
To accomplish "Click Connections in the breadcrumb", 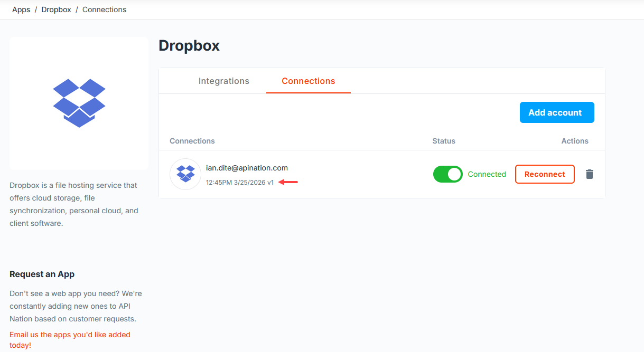I will [x=104, y=9].
